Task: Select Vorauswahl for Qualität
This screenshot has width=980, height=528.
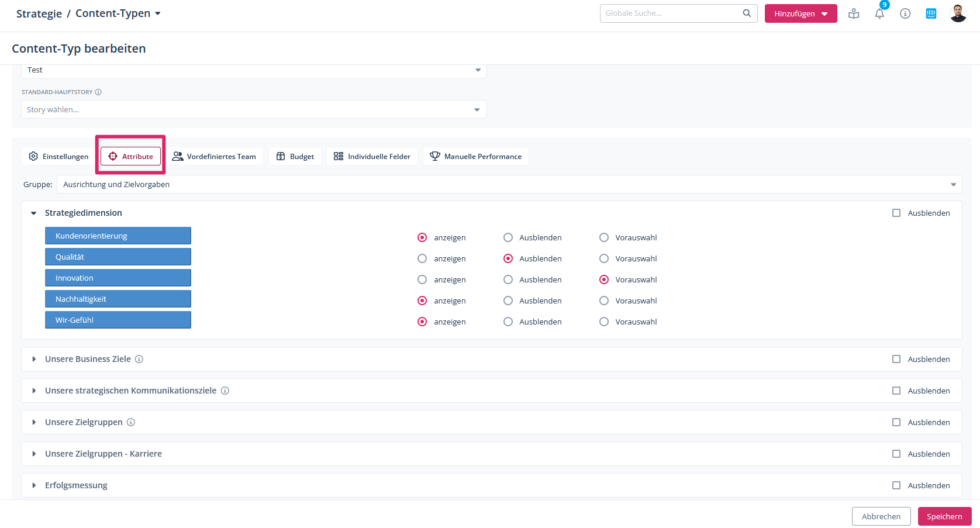Action: [604, 258]
